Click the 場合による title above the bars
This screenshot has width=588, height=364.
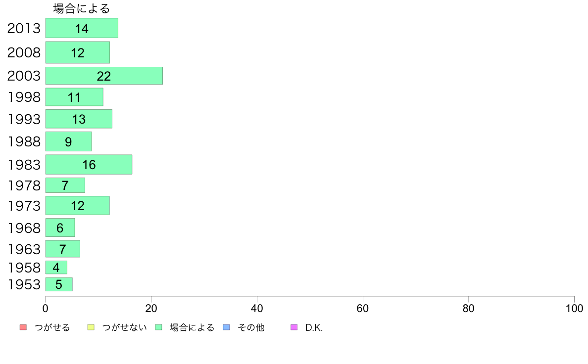[x=81, y=8]
